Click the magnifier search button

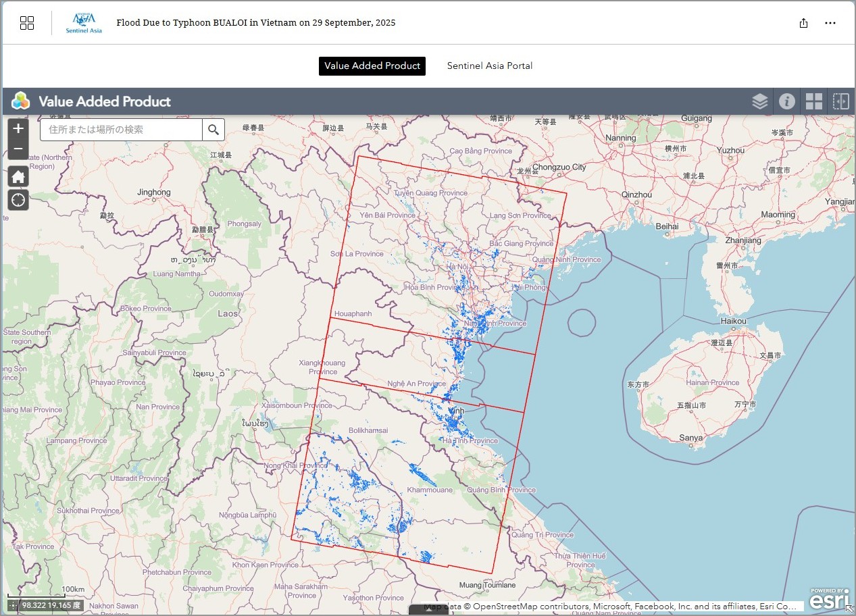pyautogui.click(x=213, y=130)
